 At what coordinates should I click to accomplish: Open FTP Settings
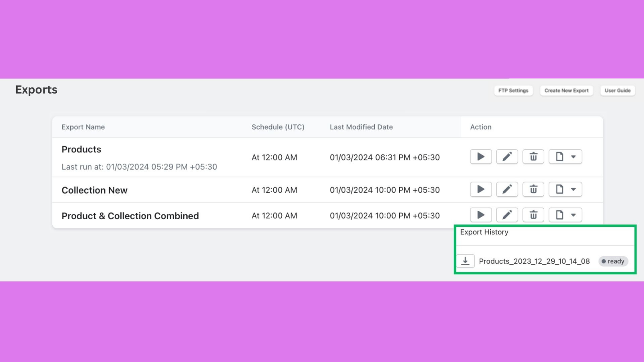tap(513, 90)
